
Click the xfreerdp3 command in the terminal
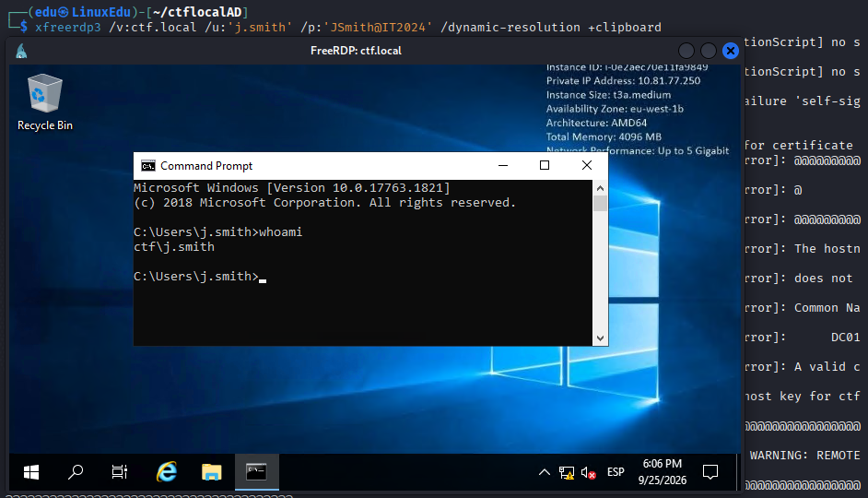click(68, 27)
